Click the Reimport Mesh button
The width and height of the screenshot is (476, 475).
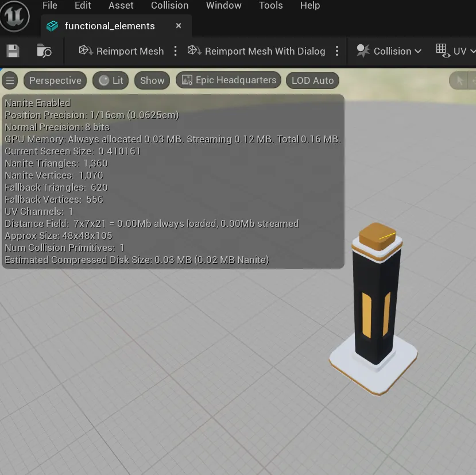[x=121, y=51]
